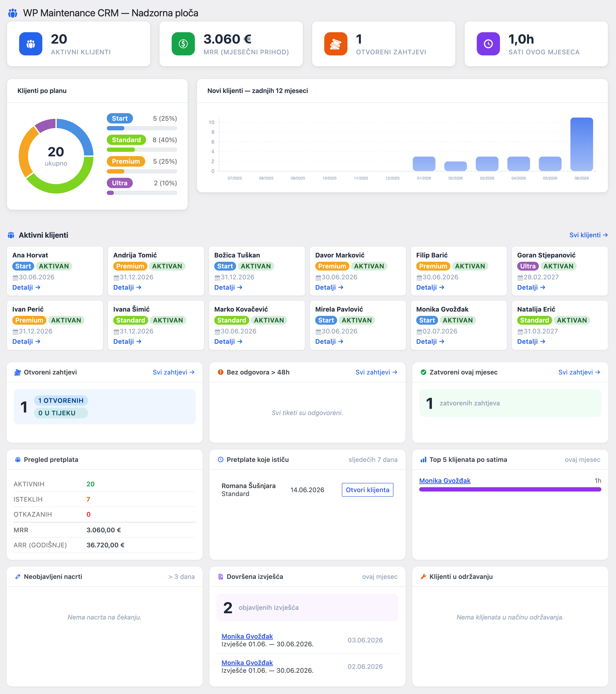The width and height of the screenshot is (616, 694).
Task: Click the Otvori klijenta button
Action: click(367, 490)
